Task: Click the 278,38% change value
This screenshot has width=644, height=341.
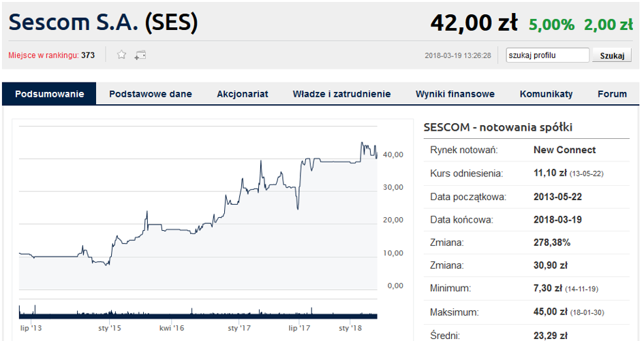Action: [551, 242]
